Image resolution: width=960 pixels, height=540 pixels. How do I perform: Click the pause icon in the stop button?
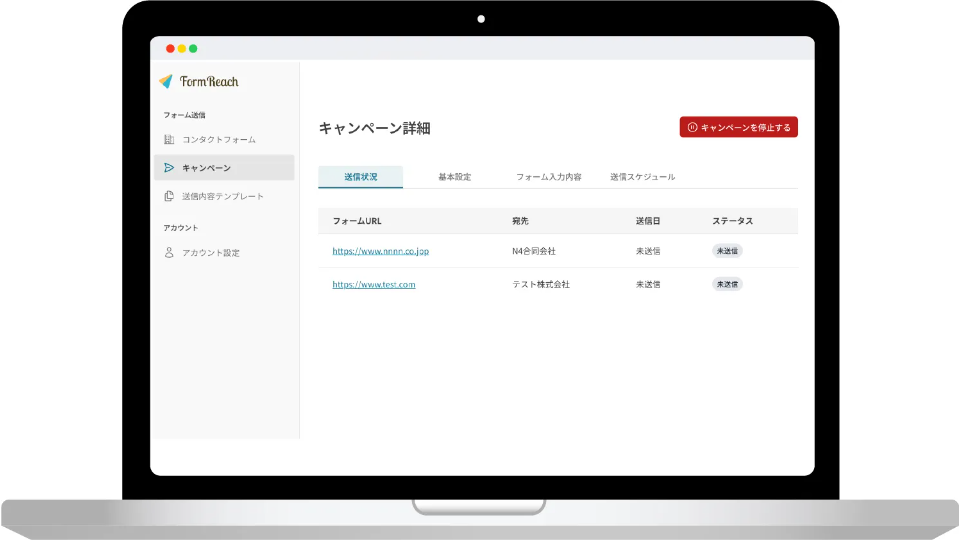pyautogui.click(x=692, y=128)
